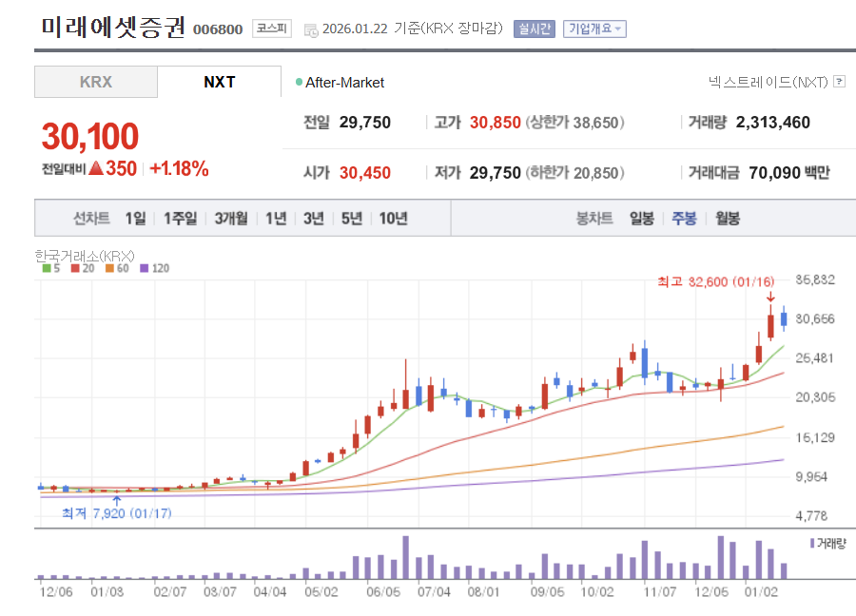Show the 5년 line chart
The image size is (856, 616).
coord(352,219)
